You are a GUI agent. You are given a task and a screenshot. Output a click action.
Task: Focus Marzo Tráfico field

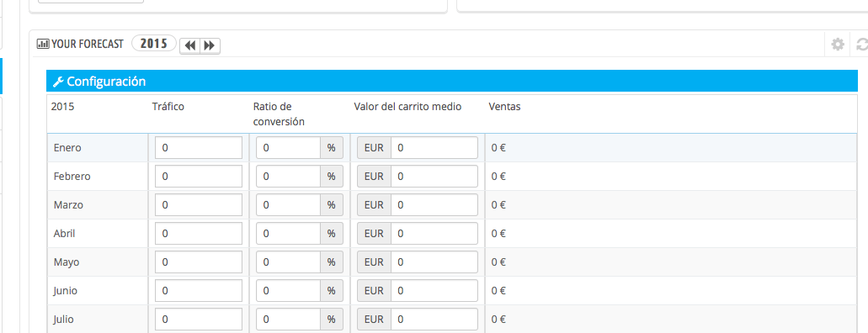point(199,204)
